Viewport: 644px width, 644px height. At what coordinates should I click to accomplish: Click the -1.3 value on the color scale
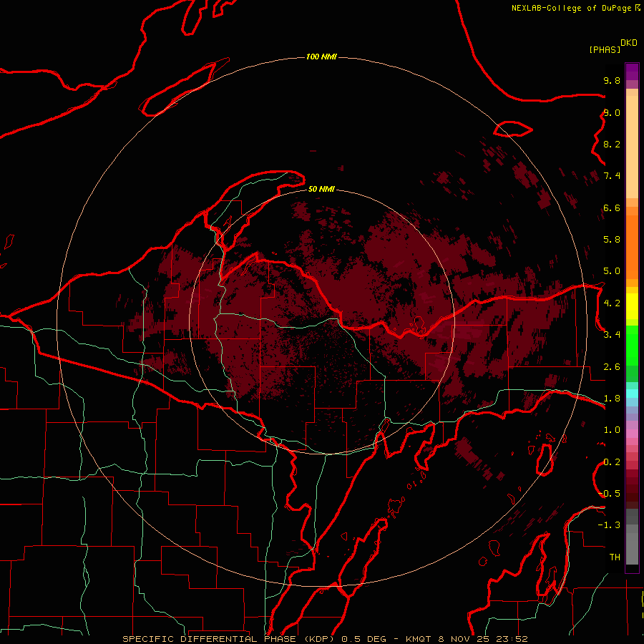tap(609, 525)
